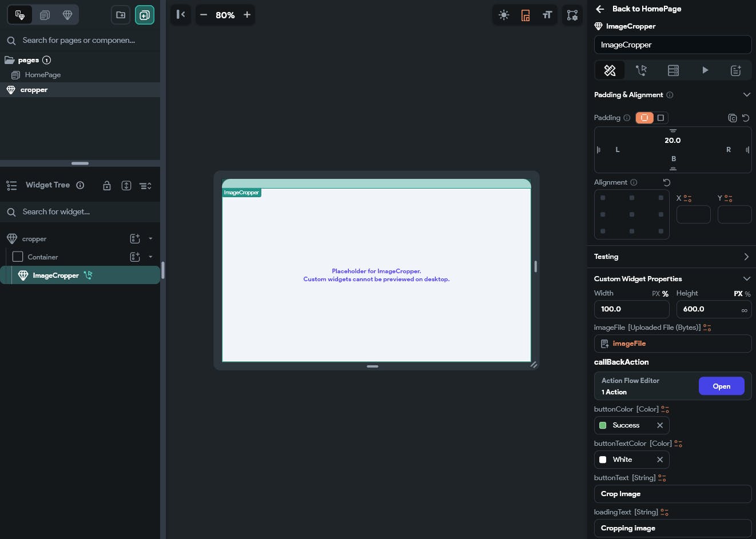Screen dimensions: 756x539
Task: Select top-left alignment in the grid
Action: tap(603, 198)
